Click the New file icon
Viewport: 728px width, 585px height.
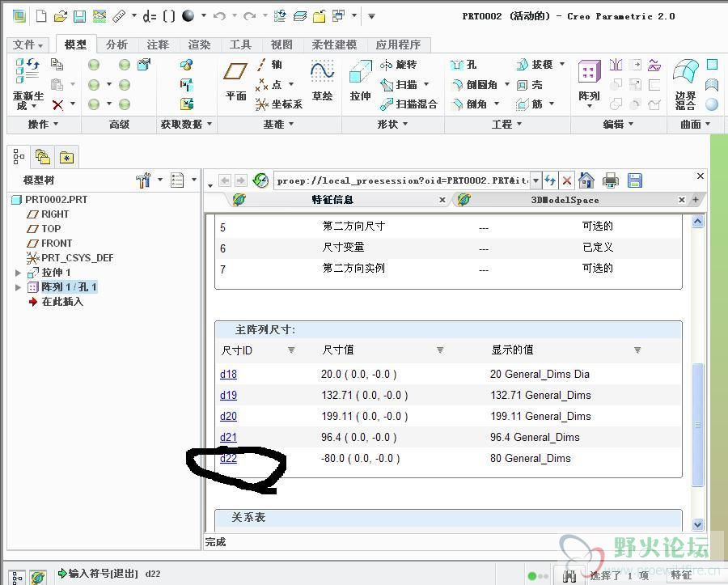pos(41,16)
